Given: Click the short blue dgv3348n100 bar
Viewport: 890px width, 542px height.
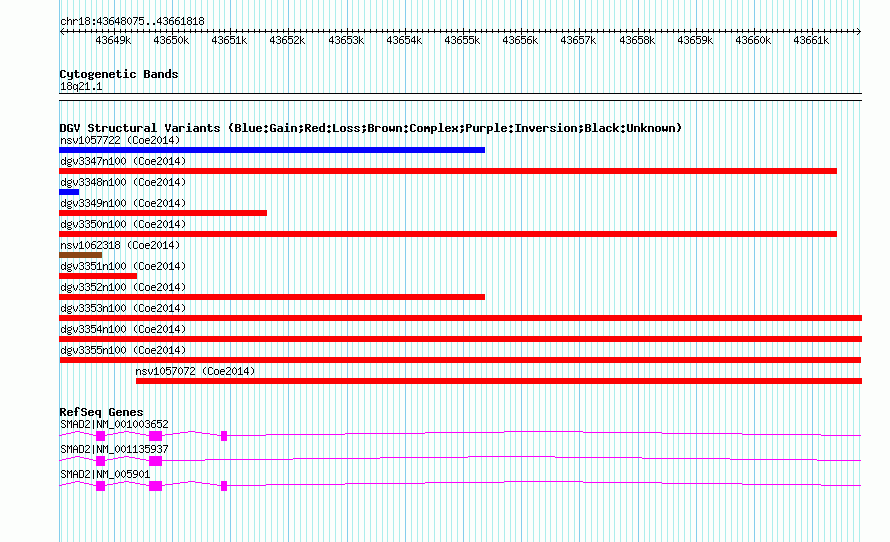Looking at the screenshot, I should 69,192.
